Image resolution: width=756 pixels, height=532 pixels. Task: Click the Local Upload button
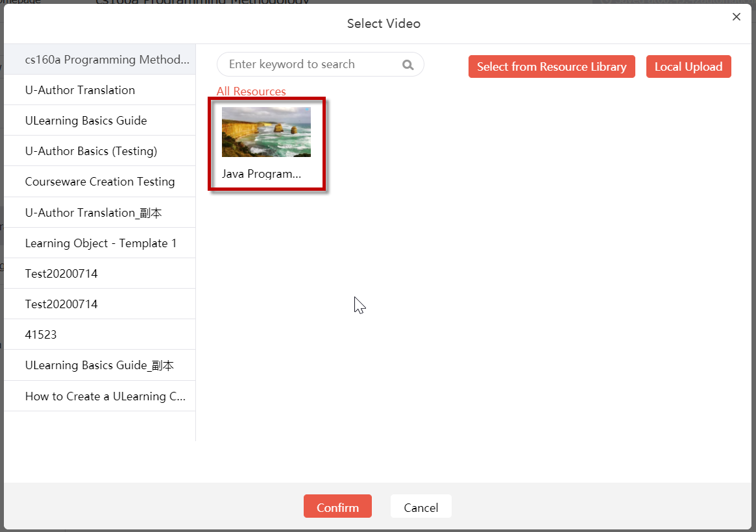[x=689, y=66]
